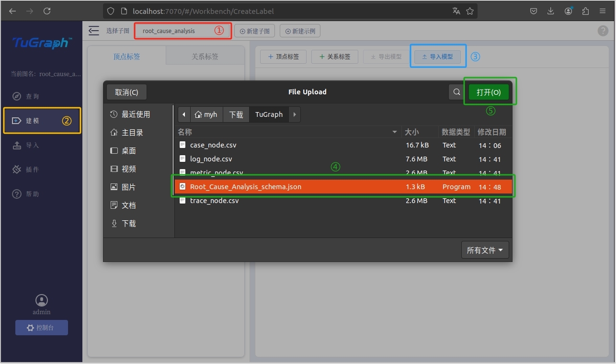The image size is (616, 364).
Task: Click the path bar left arrow
Action: point(184,114)
